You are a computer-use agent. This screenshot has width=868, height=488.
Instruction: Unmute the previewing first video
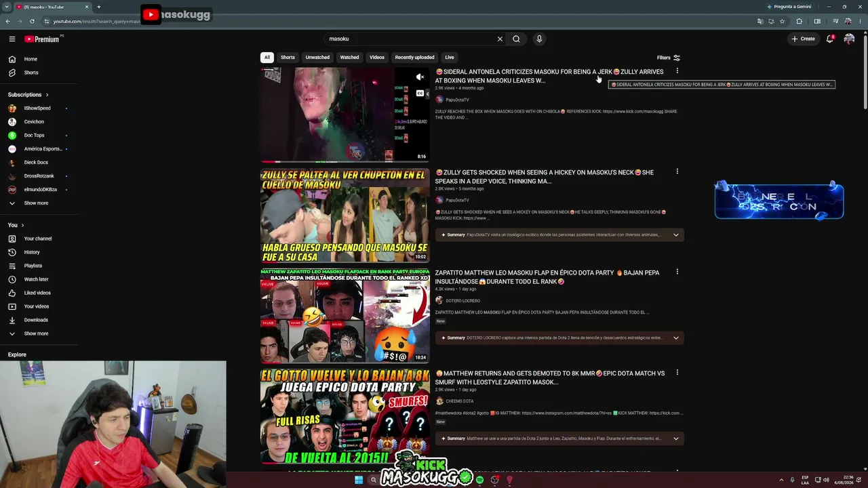[420, 77]
